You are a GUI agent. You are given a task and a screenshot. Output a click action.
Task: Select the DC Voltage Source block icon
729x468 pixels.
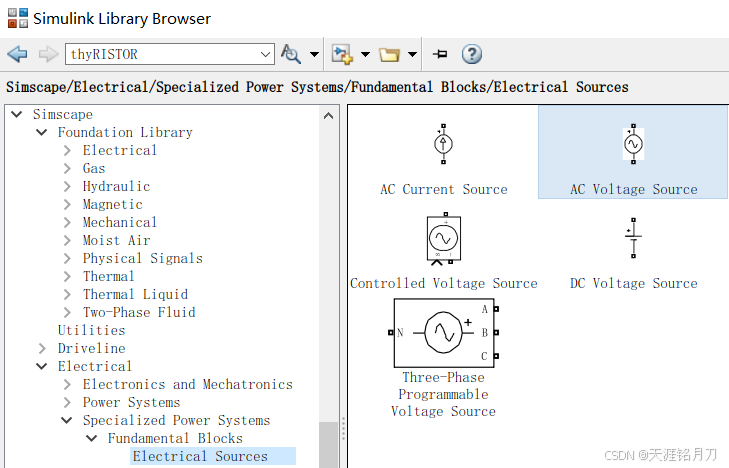pos(633,238)
